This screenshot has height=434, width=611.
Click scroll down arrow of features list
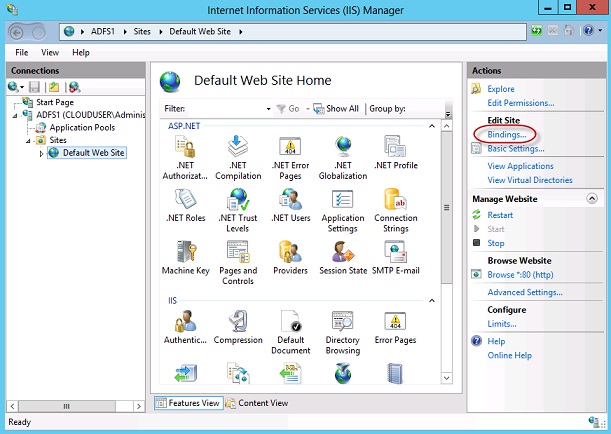pyautogui.click(x=447, y=378)
